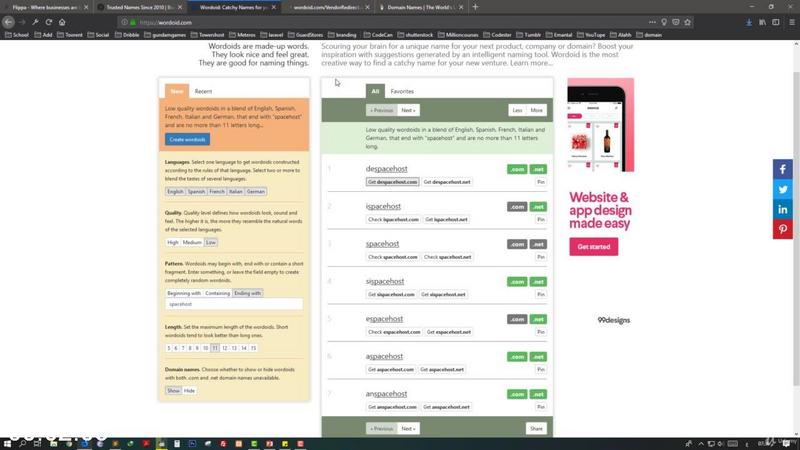This screenshot has height=450, width=800.
Task: Select Medium quality level
Action: (192, 242)
